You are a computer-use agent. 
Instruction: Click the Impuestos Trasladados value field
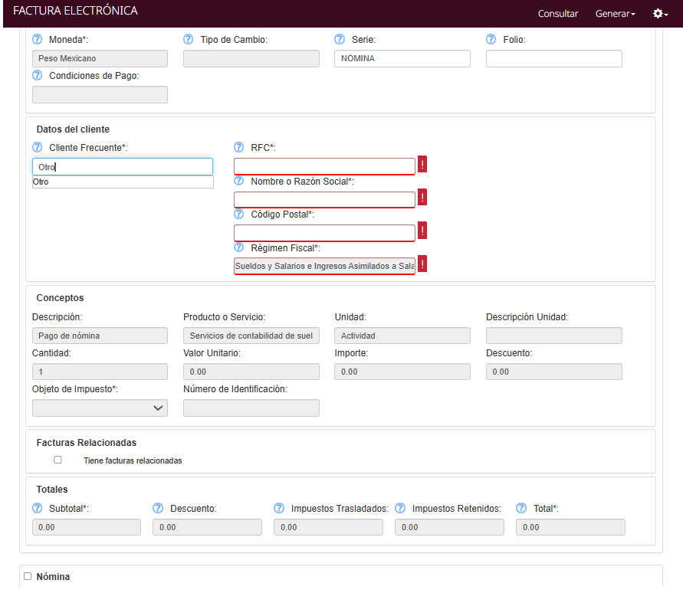pyautogui.click(x=328, y=527)
